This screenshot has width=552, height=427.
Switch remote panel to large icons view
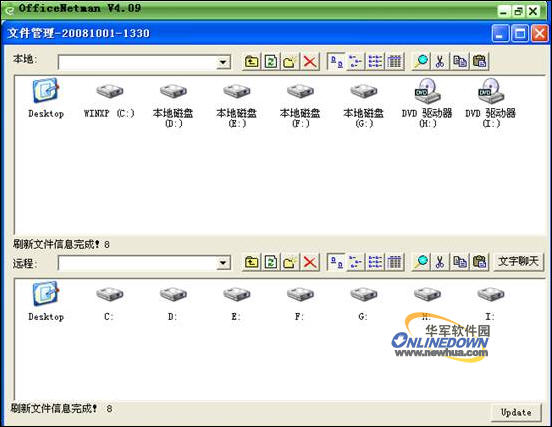[336, 262]
